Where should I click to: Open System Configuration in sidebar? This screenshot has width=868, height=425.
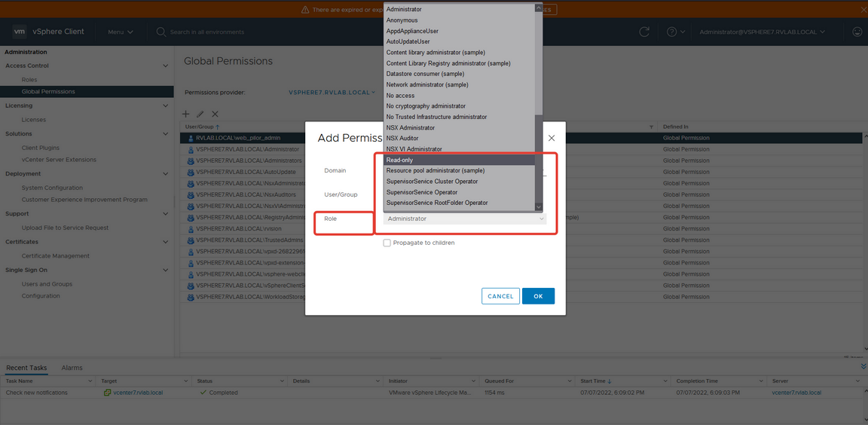tap(52, 188)
